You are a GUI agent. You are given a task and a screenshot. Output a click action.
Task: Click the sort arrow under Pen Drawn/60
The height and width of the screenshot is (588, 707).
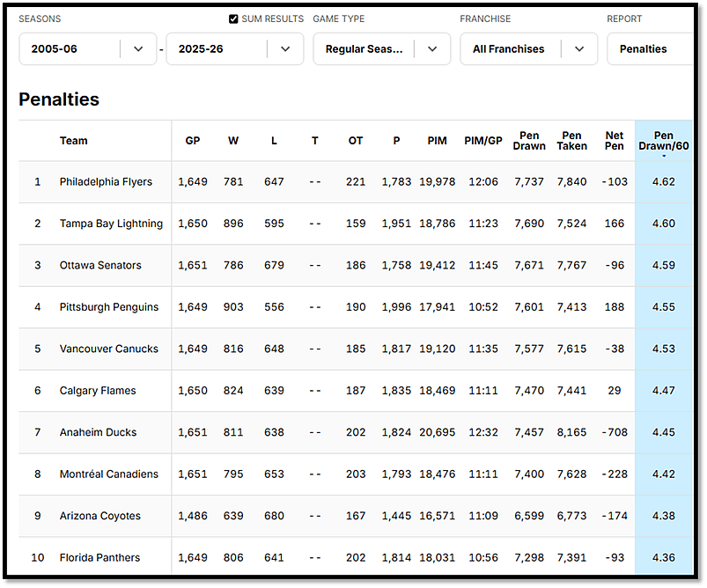pos(663,156)
